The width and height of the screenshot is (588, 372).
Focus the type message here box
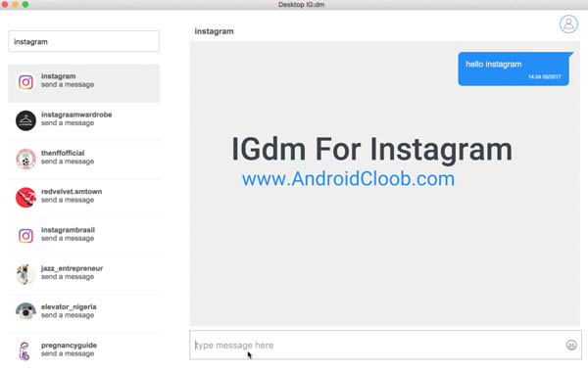[385, 345]
